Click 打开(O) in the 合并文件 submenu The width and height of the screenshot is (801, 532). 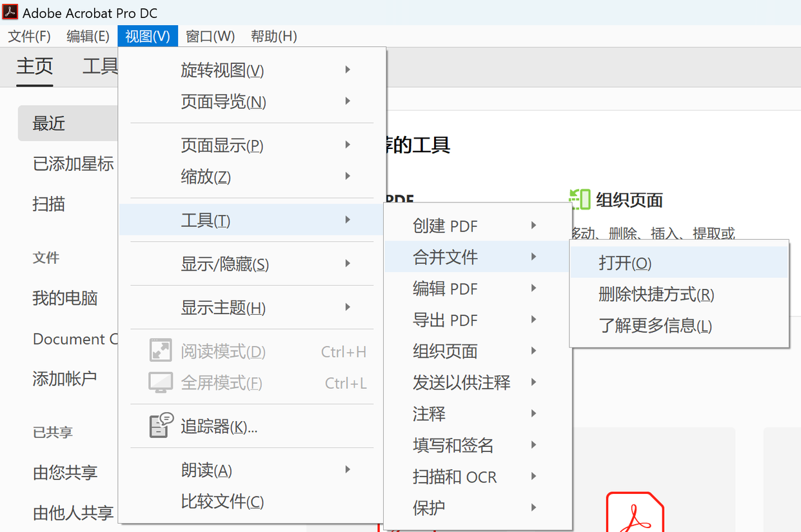tap(679, 262)
